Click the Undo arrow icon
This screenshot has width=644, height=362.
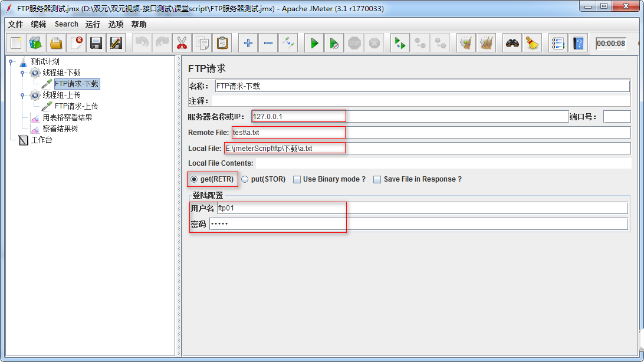[142, 43]
